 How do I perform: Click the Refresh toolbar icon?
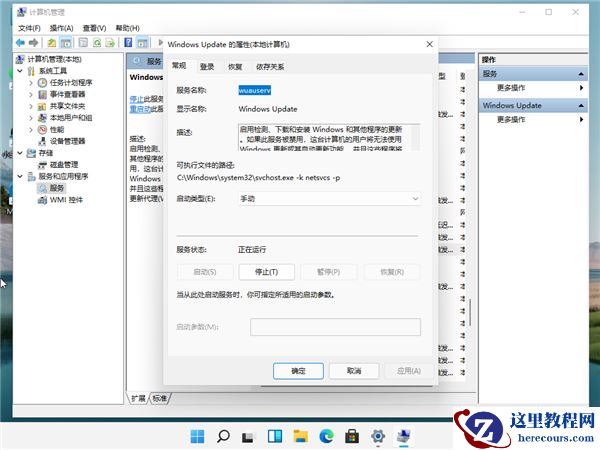pyautogui.click(x=97, y=43)
